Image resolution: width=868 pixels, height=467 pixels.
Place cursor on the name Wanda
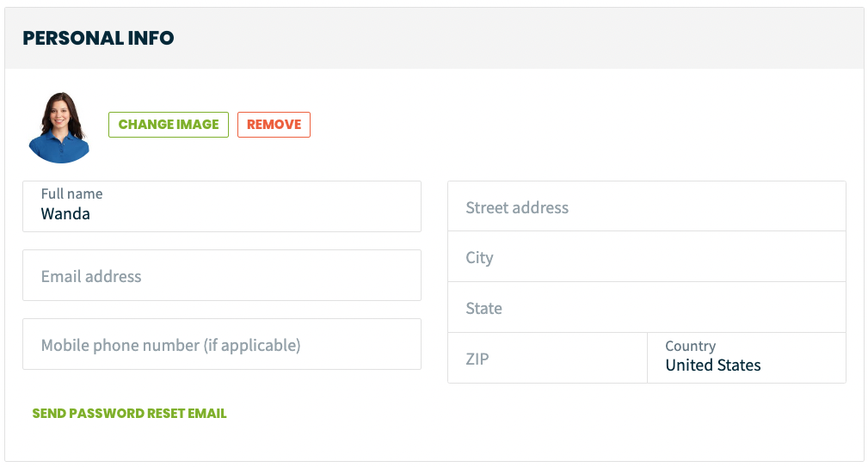tap(65, 214)
